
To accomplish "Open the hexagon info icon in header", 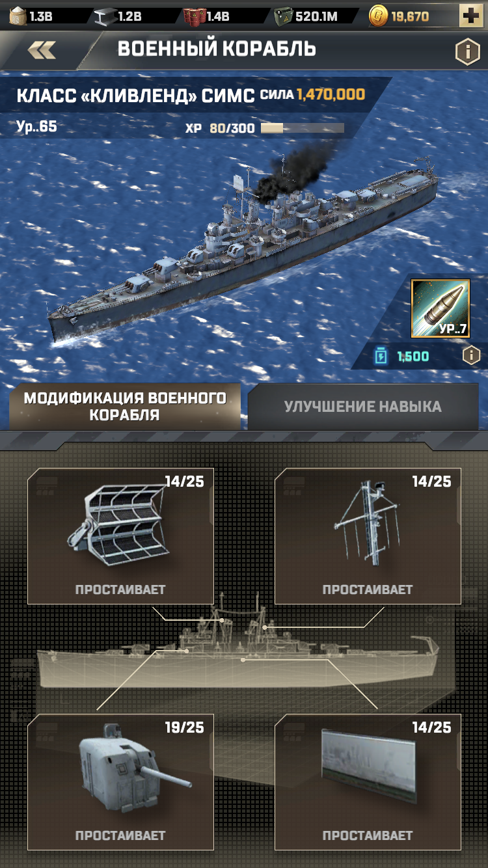I will point(467,51).
